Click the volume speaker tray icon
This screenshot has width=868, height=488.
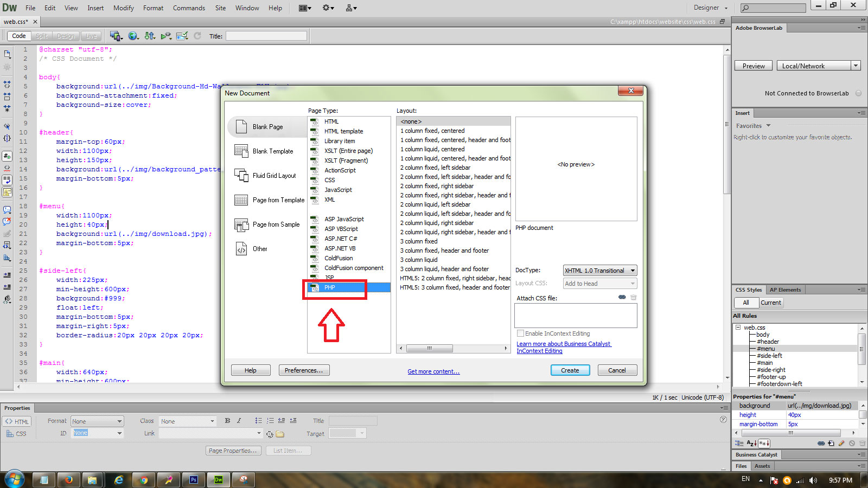coord(813,480)
